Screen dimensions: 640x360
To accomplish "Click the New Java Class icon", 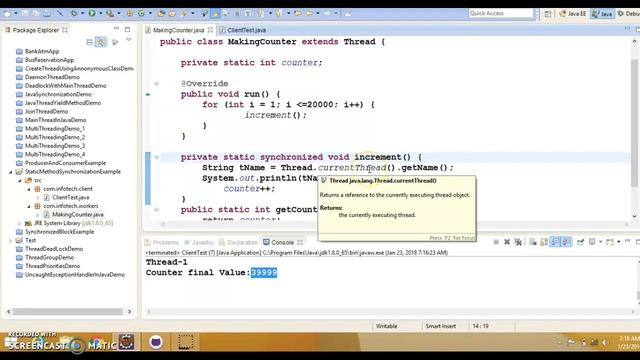I will pos(141,13).
